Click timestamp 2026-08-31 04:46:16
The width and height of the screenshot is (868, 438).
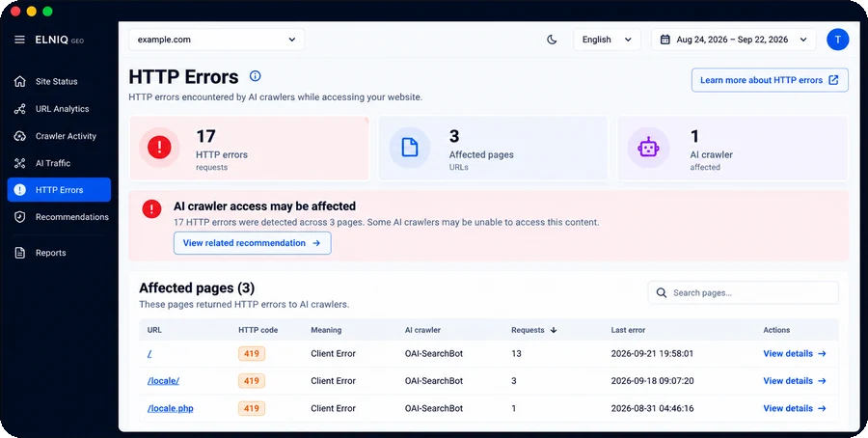pyautogui.click(x=652, y=409)
